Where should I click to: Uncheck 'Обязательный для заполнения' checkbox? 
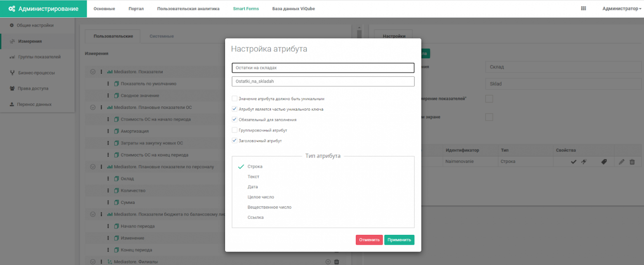(234, 120)
